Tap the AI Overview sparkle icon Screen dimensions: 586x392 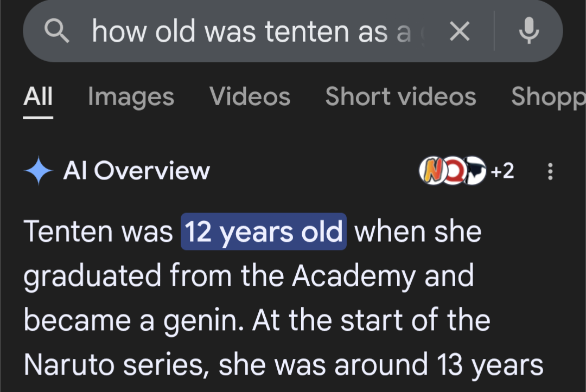click(x=39, y=172)
